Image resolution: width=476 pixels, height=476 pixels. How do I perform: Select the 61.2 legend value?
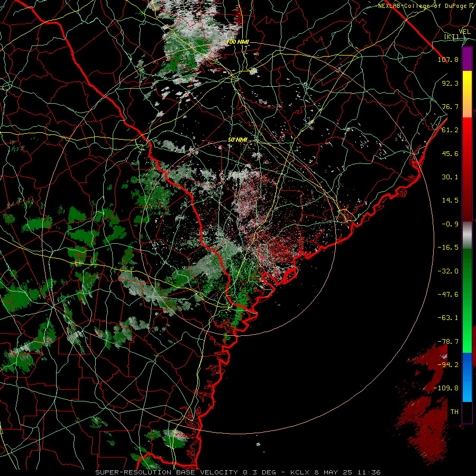pyautogui.click(x=450, y=130)
